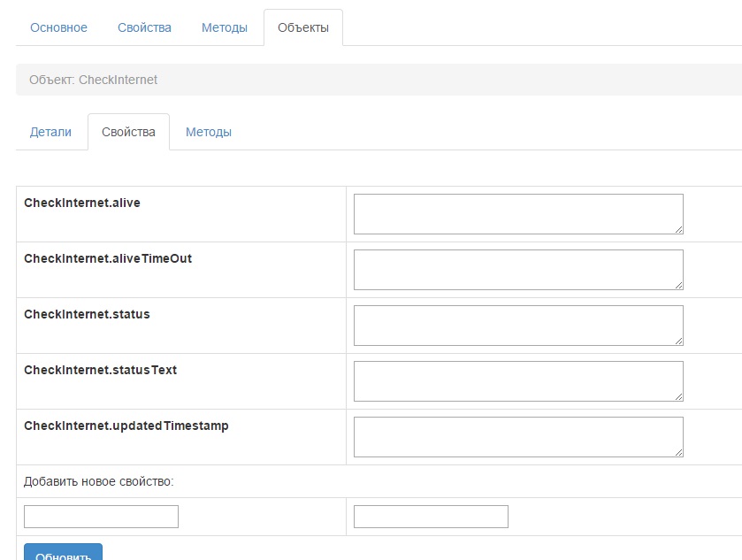Click resize grip of statusText text area

678,396
